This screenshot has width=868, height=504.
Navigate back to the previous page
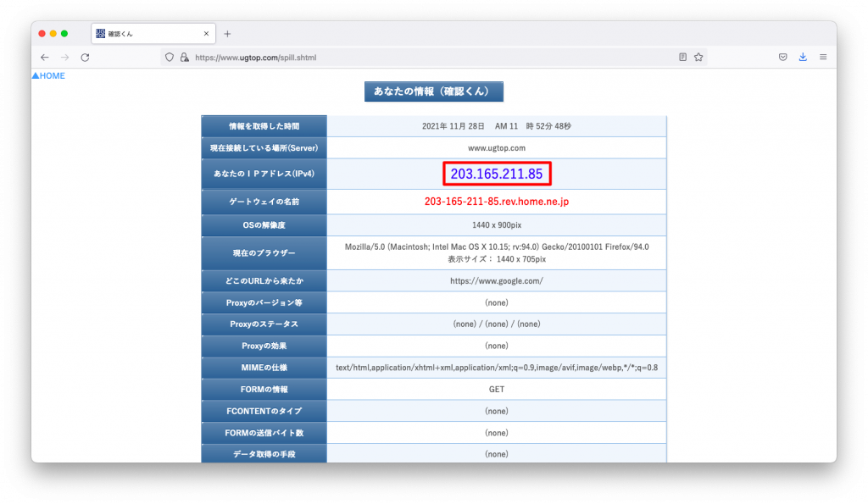[45, 57]
